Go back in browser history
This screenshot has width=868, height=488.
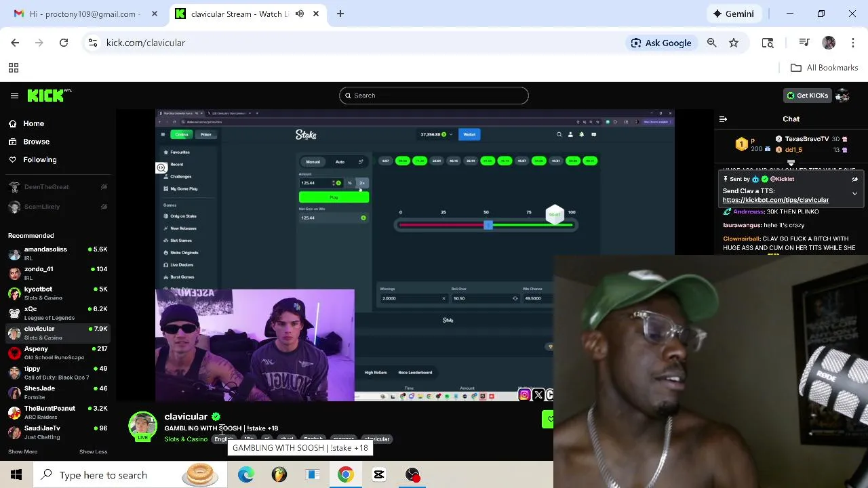pyautogui.click(x=15, y=43)
